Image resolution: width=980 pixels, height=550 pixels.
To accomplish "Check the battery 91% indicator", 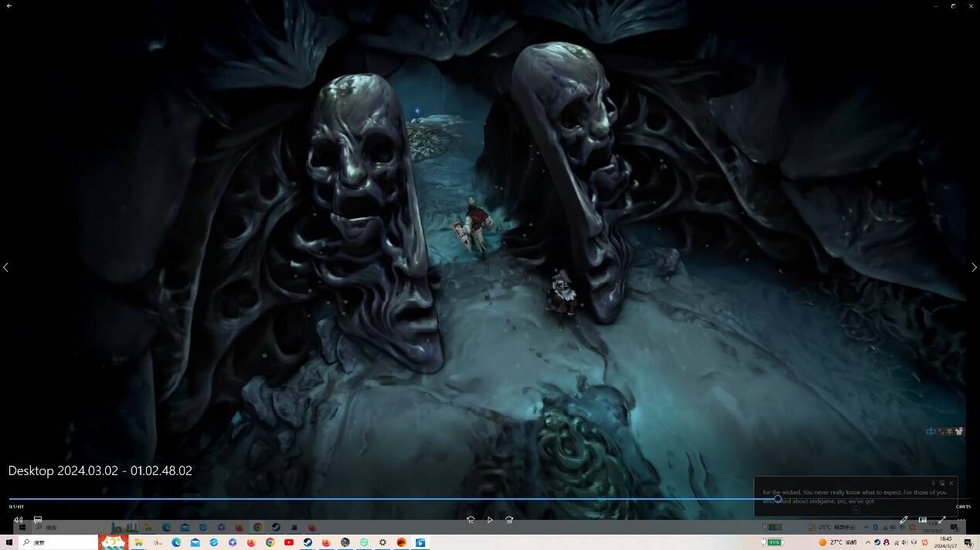I will 772,542.
